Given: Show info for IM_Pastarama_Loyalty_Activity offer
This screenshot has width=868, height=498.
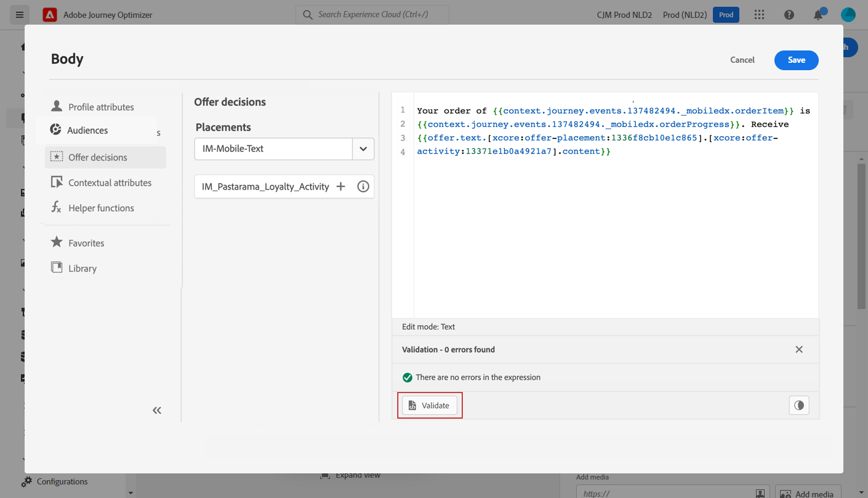Looking at the screenshot, I should point(363,187).
